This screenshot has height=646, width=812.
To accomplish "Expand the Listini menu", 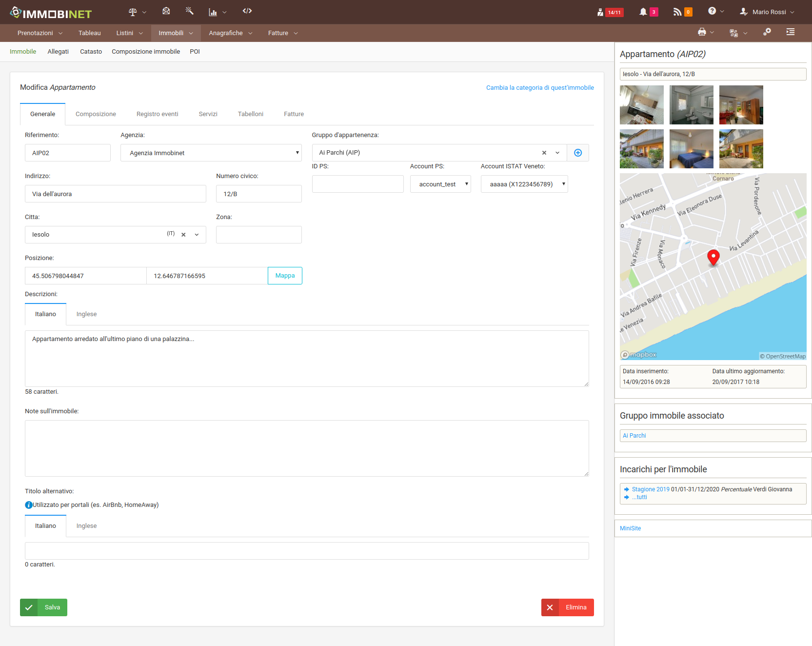I will [130, 33].
